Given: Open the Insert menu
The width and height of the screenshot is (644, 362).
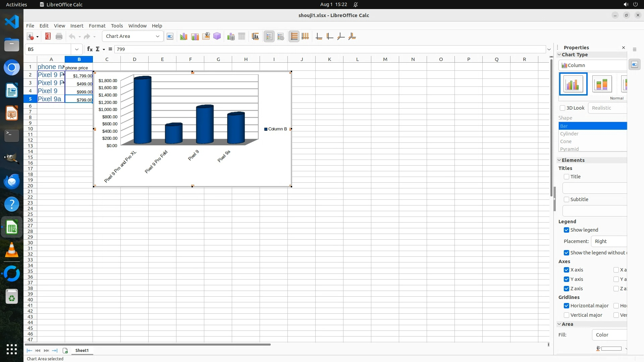Looking at the screenshot, I should tap(77, 26).
